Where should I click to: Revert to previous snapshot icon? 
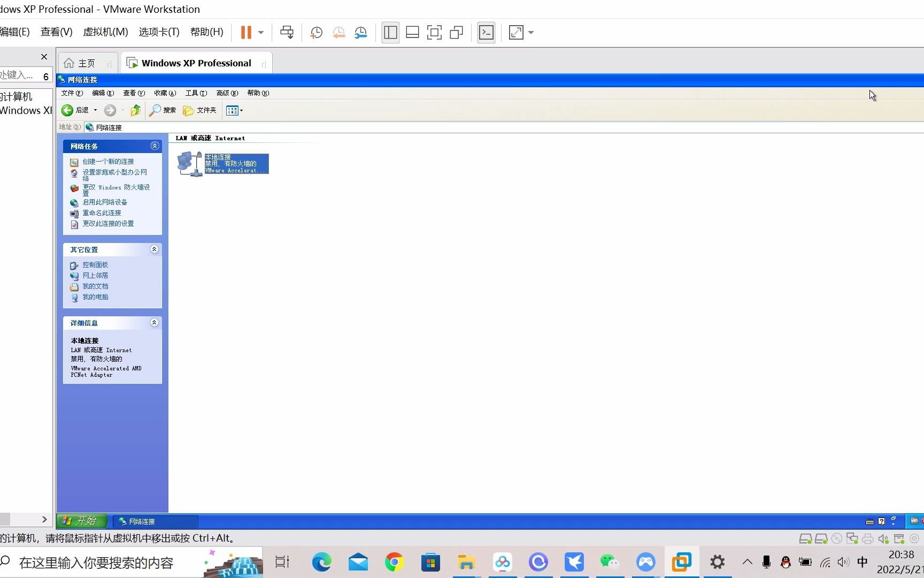click(x=338, y=33)
